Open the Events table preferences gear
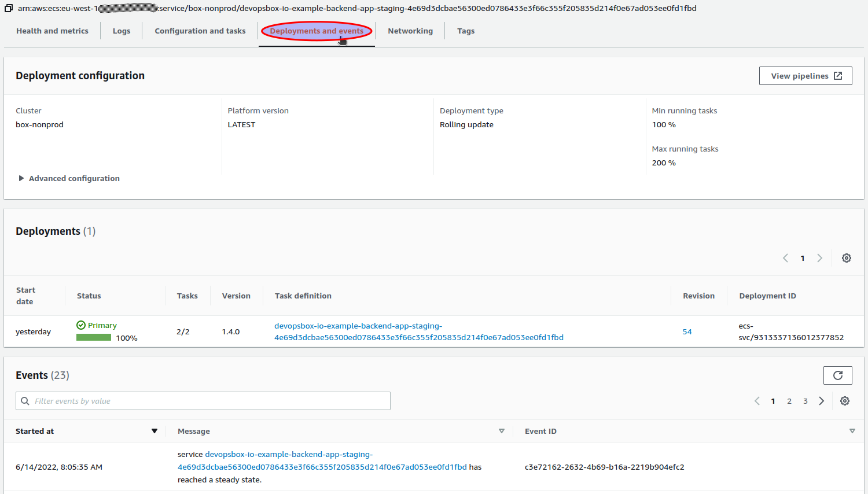Image resolution: width=868 pixels, height=494 pixels. coord(844,400)
